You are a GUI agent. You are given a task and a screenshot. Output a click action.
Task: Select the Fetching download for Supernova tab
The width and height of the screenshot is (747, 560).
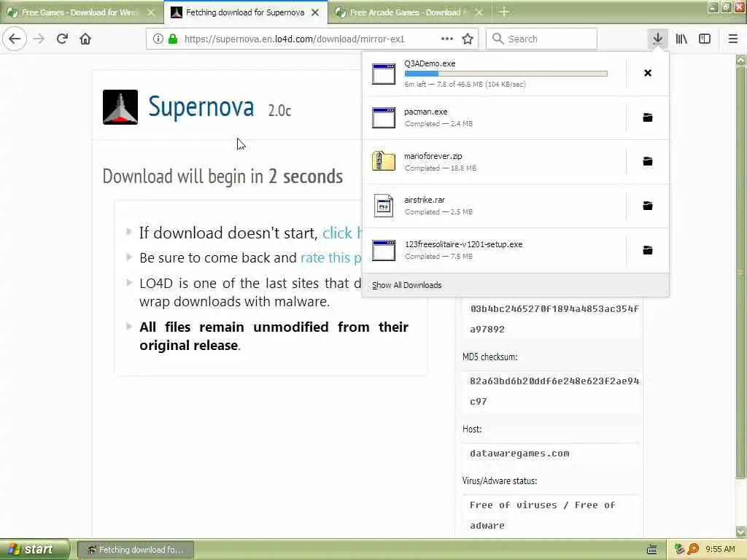coord(245,12)
